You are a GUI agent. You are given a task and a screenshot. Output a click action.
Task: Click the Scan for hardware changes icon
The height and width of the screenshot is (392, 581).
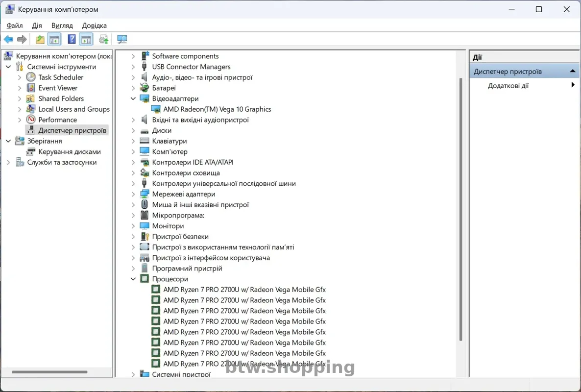[x=122, y=39]
